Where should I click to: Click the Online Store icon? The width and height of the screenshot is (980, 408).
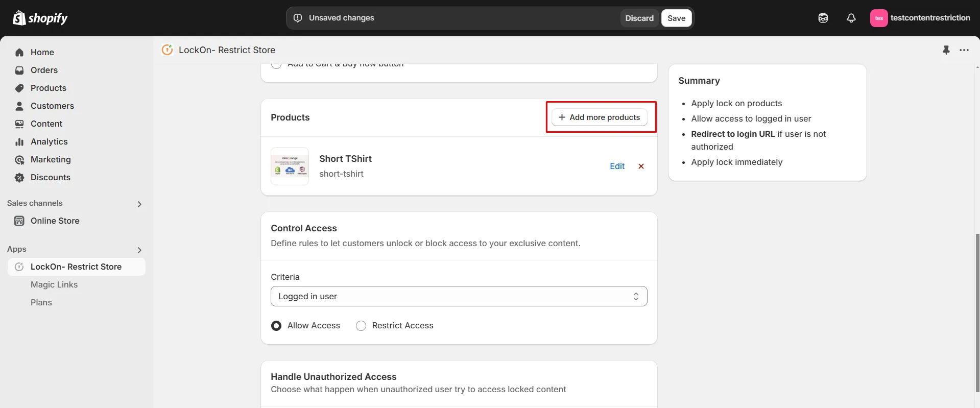(x=19, y=221)
